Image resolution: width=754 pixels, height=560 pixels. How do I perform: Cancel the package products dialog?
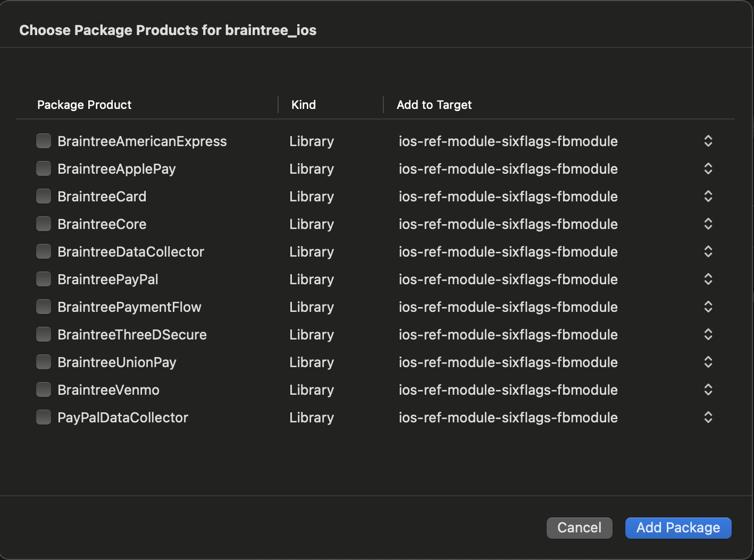[579, 528]
